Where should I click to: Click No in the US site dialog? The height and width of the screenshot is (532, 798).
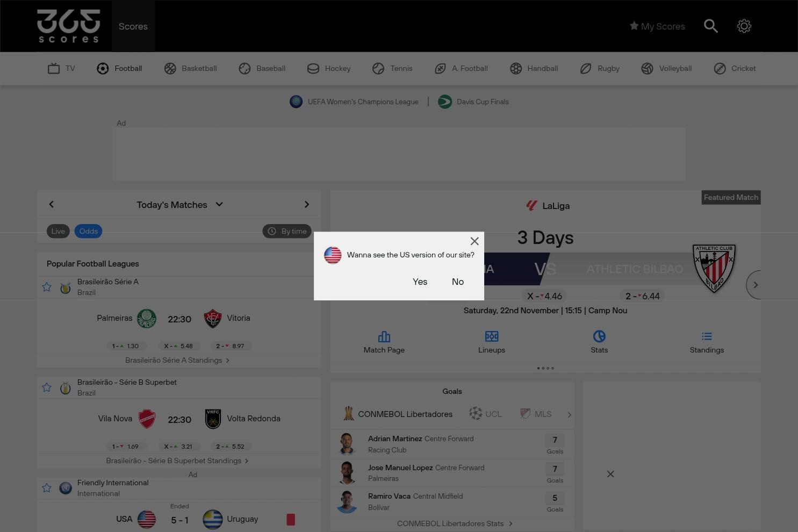(x=458, y=282)
